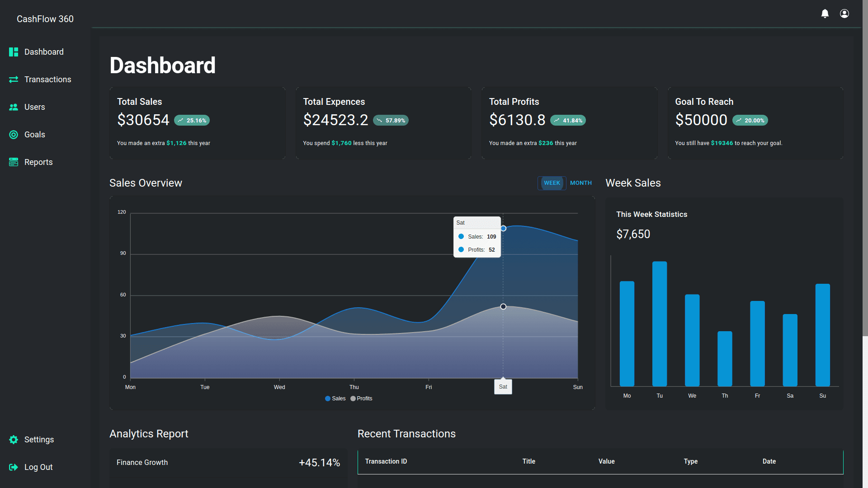Viewport: 868px width, 488px height.
Task: Open Goals page from sidebar
Action: click(34, 135)
